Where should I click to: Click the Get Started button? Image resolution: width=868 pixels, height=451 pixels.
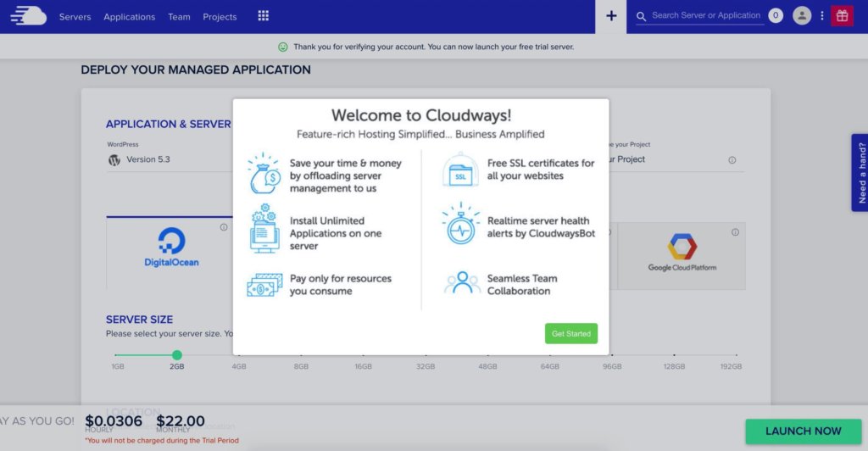[571, 334]
